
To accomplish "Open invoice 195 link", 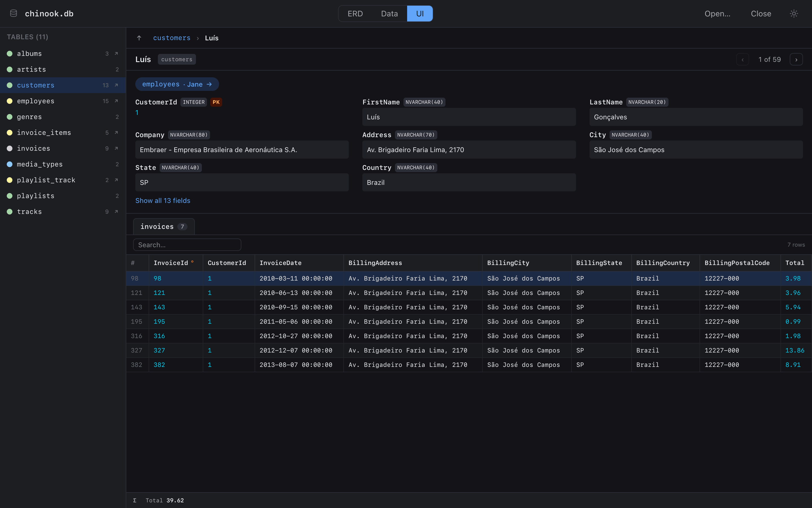I will point(159,321).
